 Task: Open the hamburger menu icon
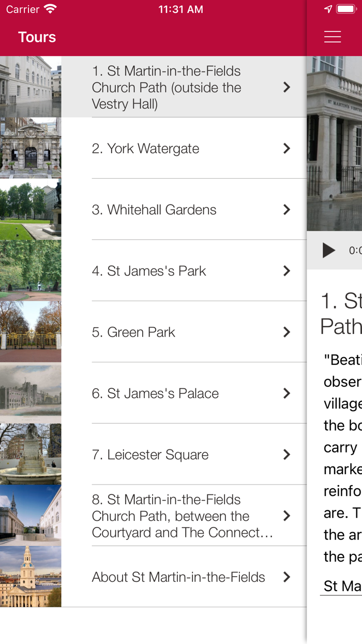tap(332, 37)
